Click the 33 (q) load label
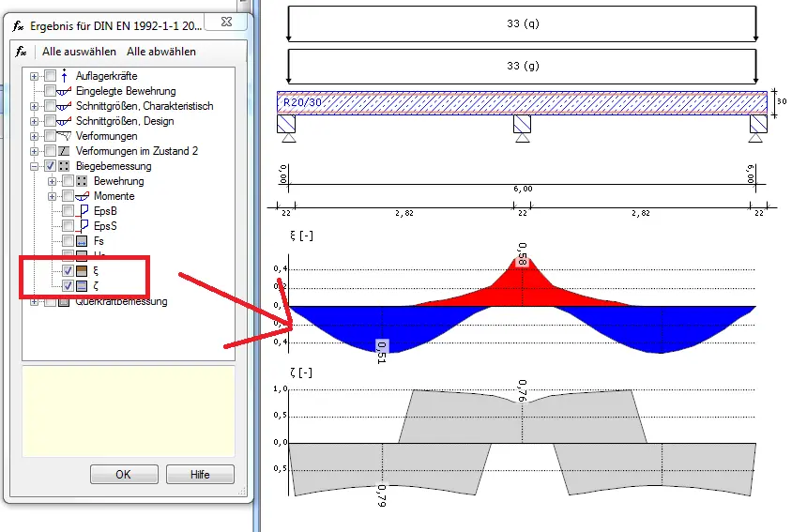 pos(523,23)
